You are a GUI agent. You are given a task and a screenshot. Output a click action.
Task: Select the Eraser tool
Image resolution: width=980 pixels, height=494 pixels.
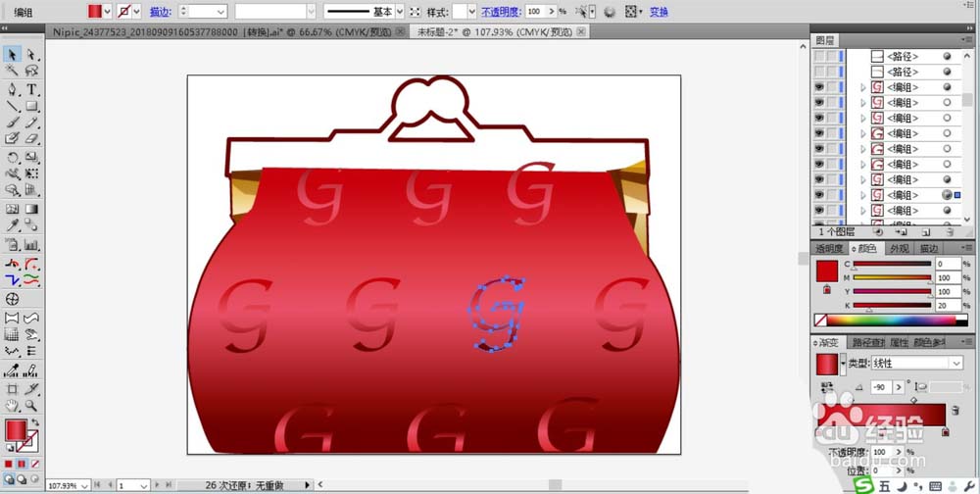[31, 139]
